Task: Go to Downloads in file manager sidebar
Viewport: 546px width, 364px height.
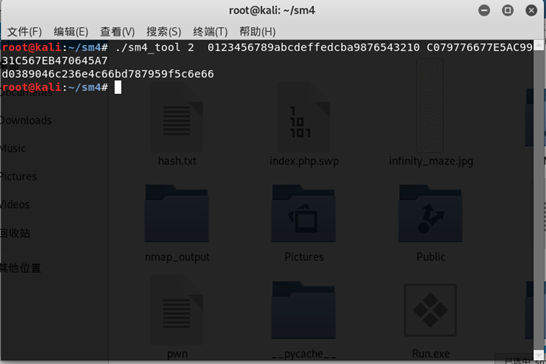Action: point(25,121)
